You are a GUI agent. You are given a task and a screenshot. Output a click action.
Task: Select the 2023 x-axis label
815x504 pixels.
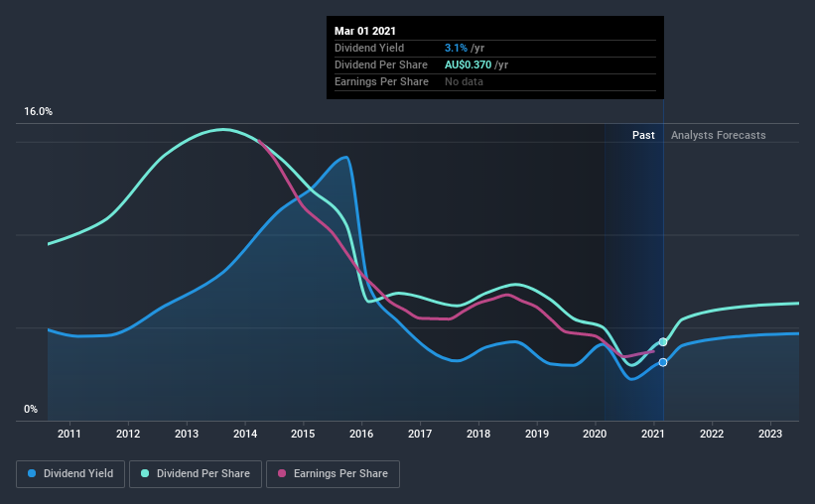click(769, 434)
